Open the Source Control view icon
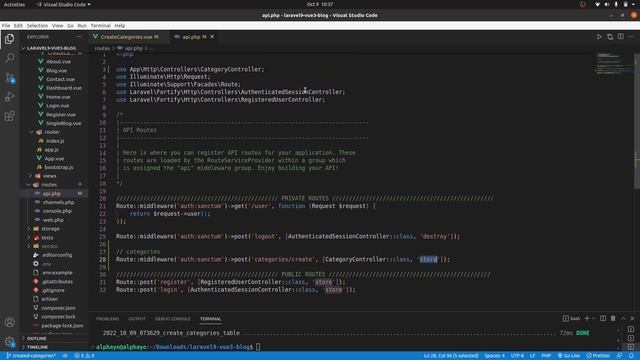Viewport: 640px width, 360px height. click(9, 78)
